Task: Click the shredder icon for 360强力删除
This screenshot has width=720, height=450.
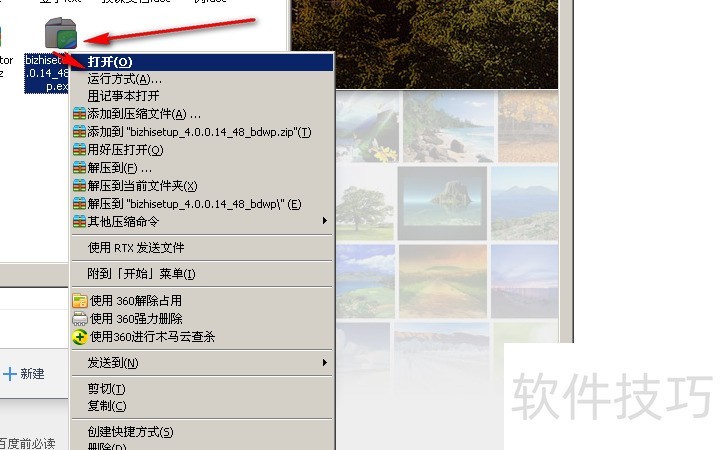Action: (80, 318)
